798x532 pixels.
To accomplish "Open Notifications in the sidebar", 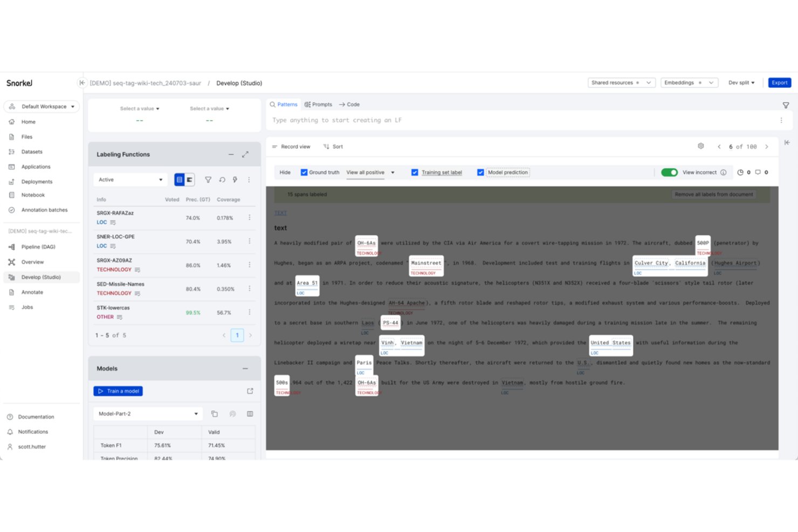I will [x=33, y=432].
